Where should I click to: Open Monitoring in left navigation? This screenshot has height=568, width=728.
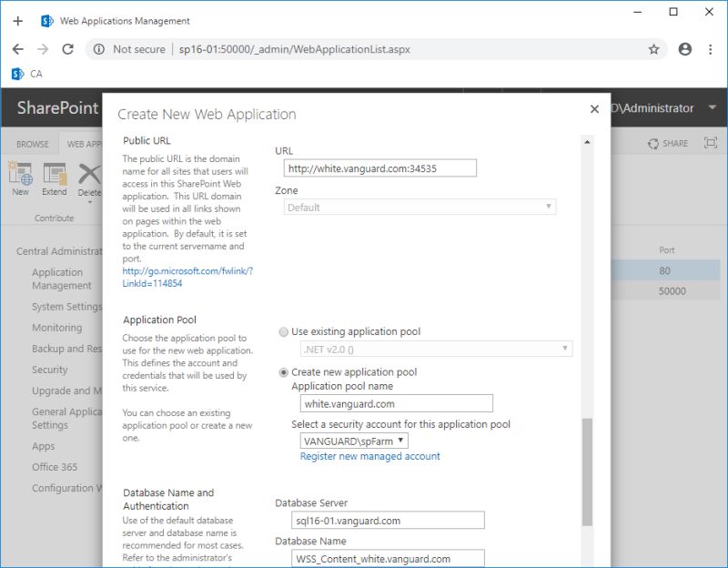pyautogui.click(x=57, y=328)
